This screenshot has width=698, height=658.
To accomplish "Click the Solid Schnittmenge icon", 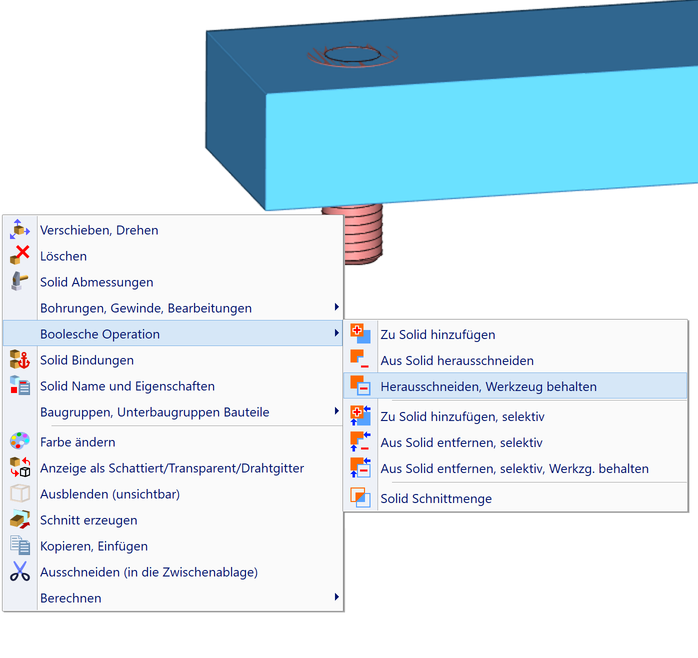I will [x=360, y=498].
